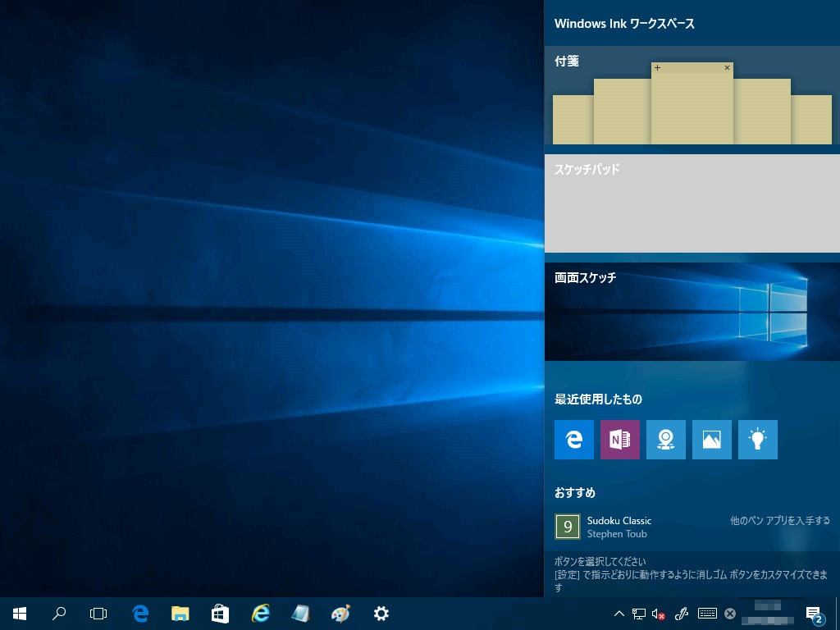Screen dimensions: 840x630
Task: Click the 他のペン アプリを入手する link
Action: coord(779,520)
